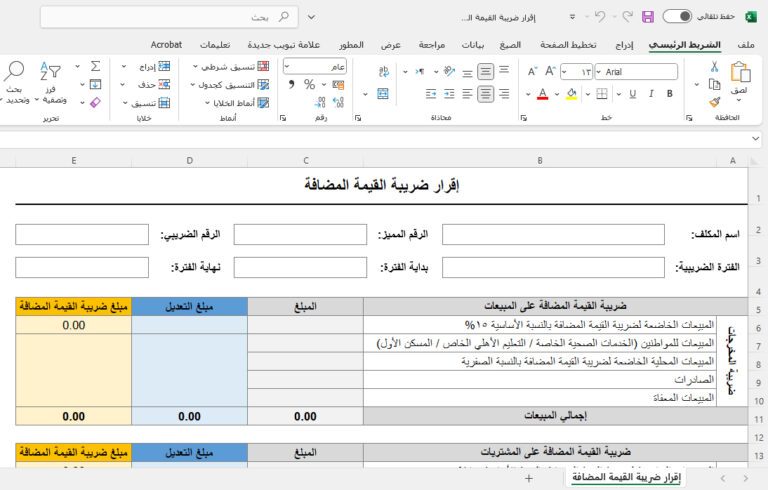This screenshot has width=768, height=490.
Task: Toggle Middle Align vertical alignment
Action: tap(485, 72)
